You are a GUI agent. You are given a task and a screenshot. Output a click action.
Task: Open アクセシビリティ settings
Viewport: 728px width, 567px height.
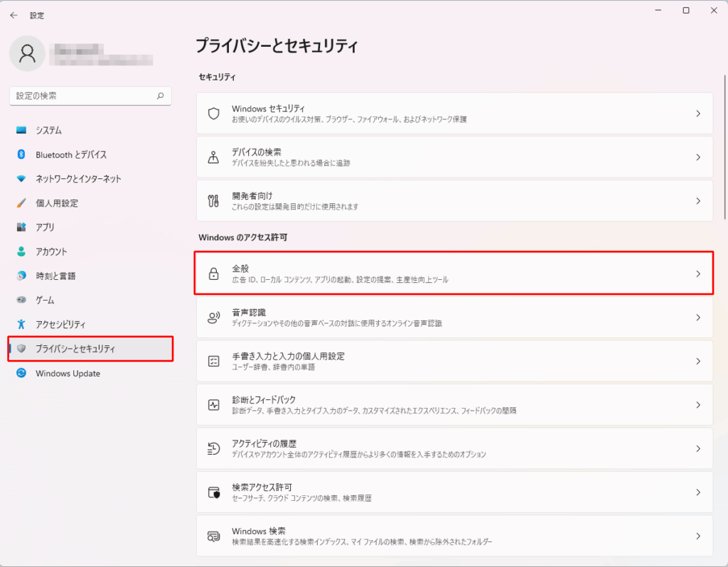coord(90,324)
